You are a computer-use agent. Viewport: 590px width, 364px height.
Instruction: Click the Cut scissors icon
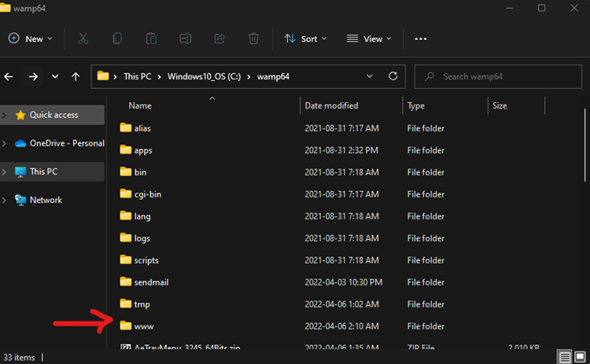click(83, 39)
